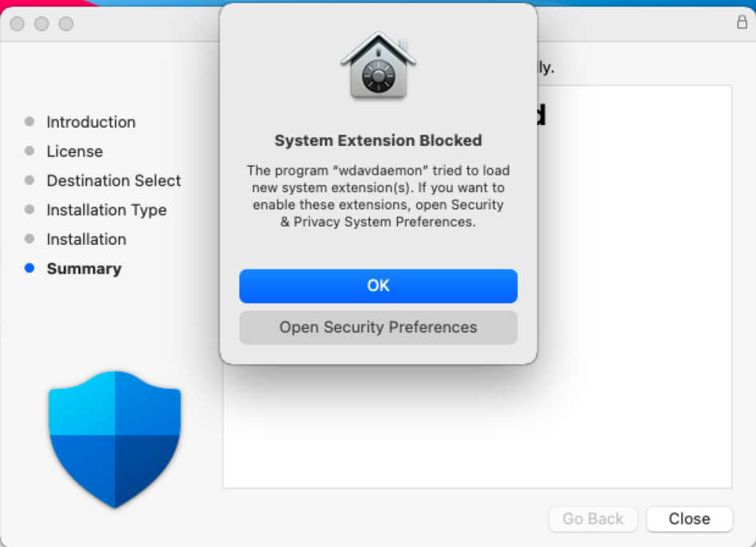This screenshot has height=547, width=756.
Task: Click the Security & Privacy house-vault icon
Action: click(x=379, y=66)
